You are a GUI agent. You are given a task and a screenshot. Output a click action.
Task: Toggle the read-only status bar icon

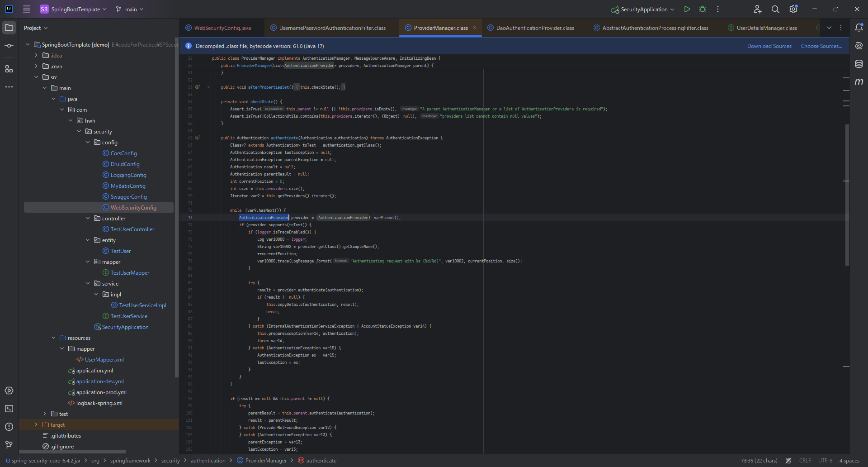click(x=788, y=461)
